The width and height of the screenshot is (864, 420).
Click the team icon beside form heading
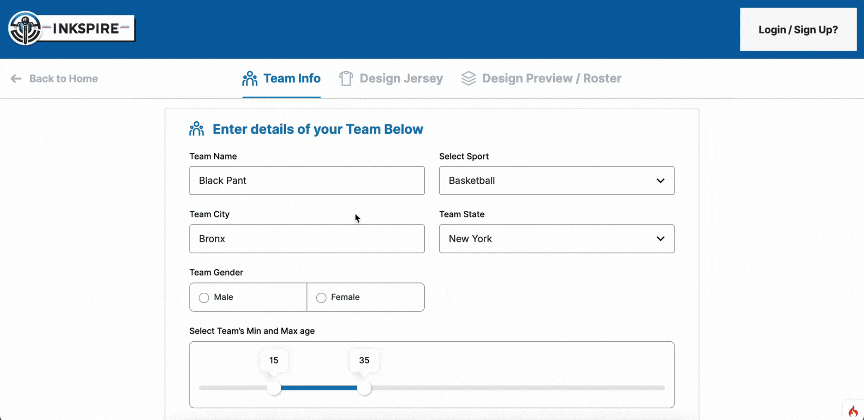[x=197, y=129]
